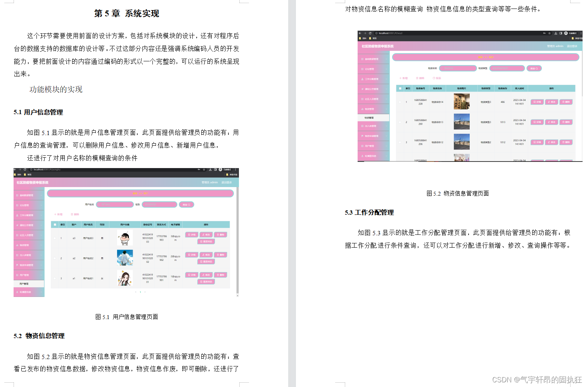Expand 工作分配管理 in user management screenshot sidebar
Viewport: 588px width, 387px height.
[x=29, y=215]
